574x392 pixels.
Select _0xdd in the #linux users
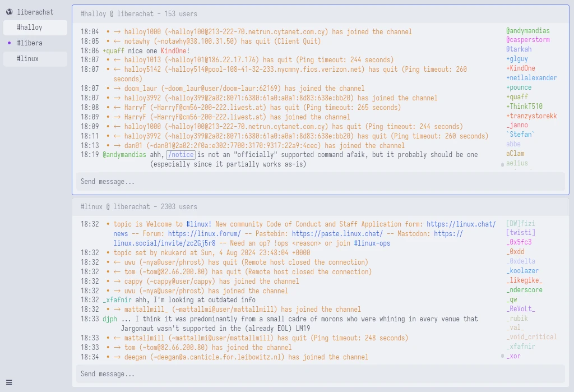coord(515,252)
